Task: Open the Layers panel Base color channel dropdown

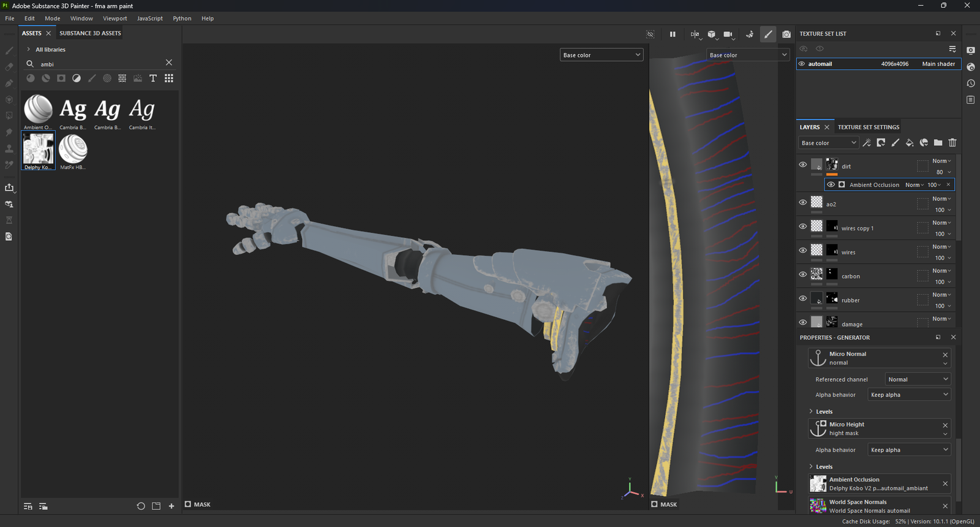Action: tap(829, 143)
